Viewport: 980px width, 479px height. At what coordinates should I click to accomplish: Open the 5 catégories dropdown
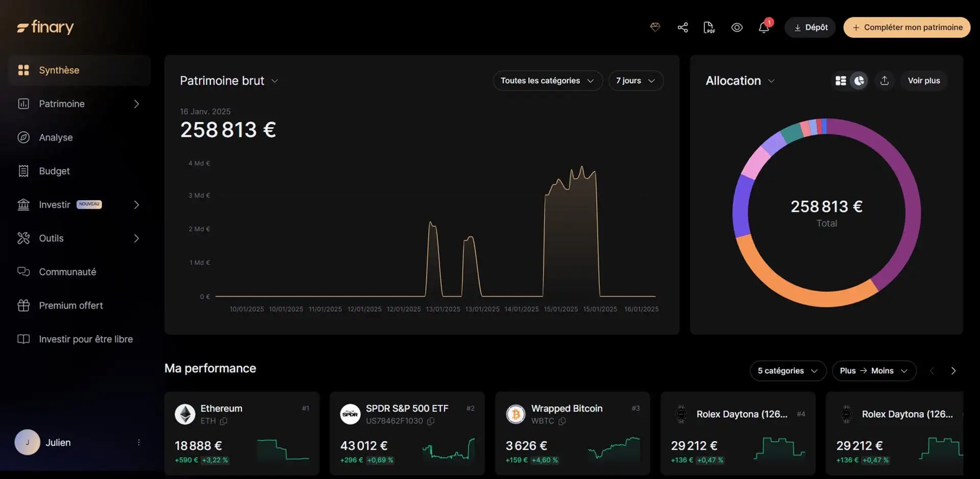(788, 370)
